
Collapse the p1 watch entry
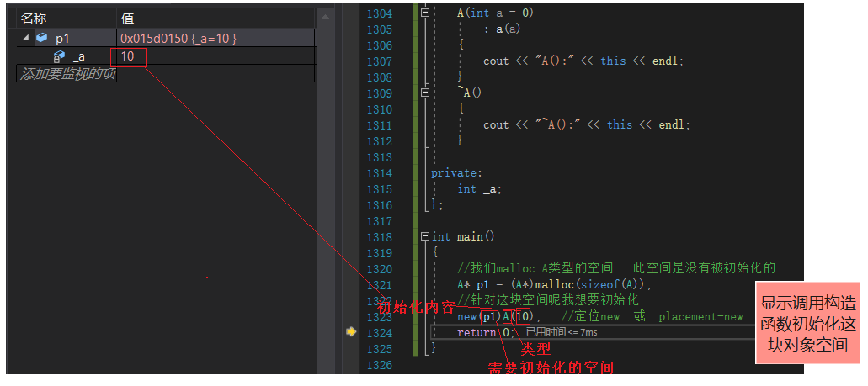point(25,39)
